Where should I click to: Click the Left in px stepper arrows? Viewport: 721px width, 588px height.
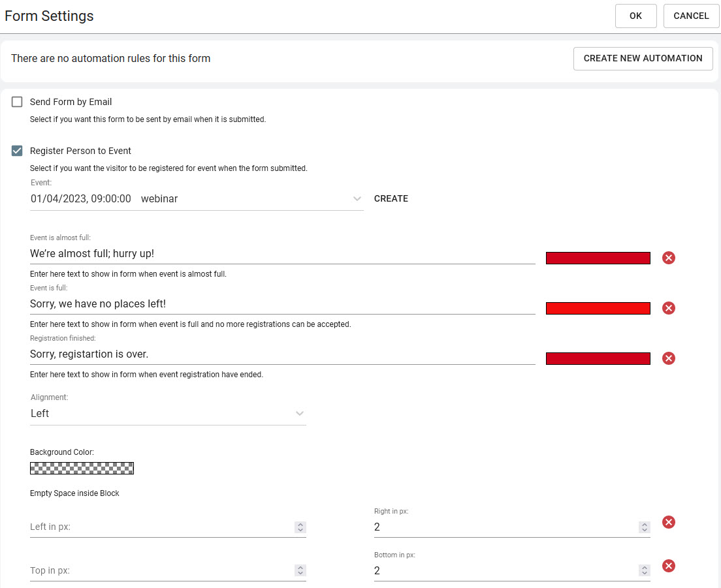[300, 527]
